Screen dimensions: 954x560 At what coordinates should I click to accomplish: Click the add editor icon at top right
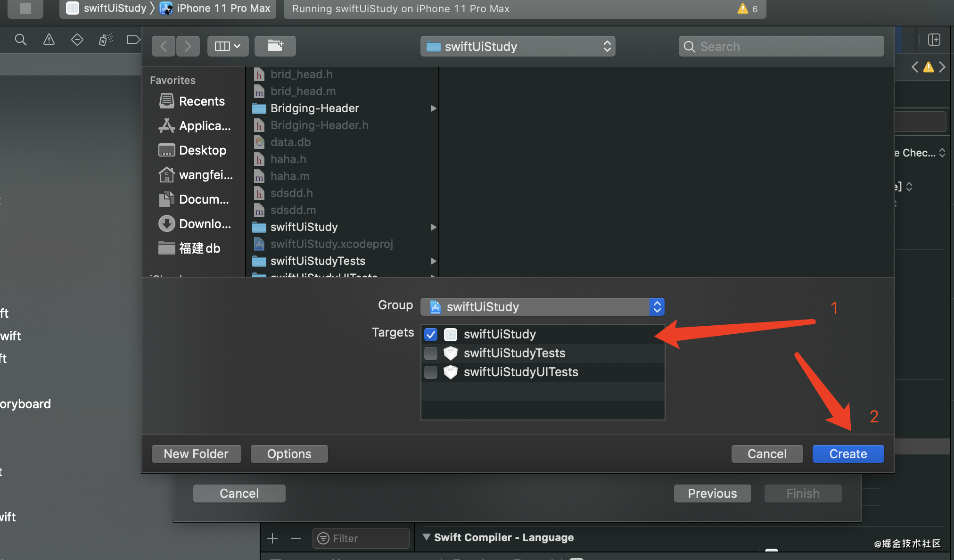click(934, 40)
